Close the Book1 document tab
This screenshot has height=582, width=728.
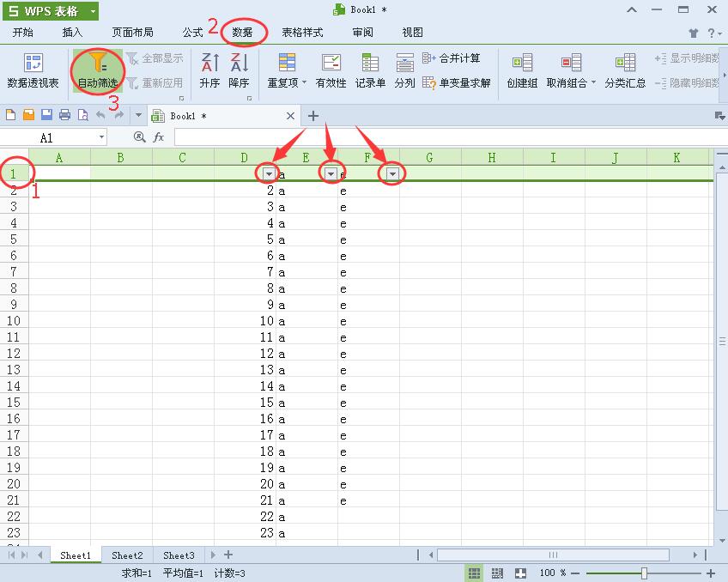click(x=291, y=116)
